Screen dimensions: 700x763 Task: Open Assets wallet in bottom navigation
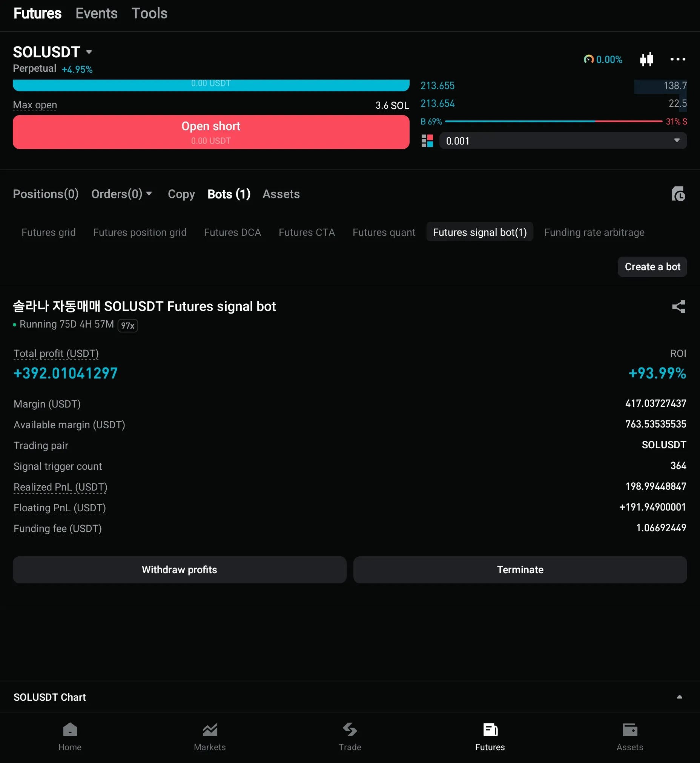click(629, 737)
